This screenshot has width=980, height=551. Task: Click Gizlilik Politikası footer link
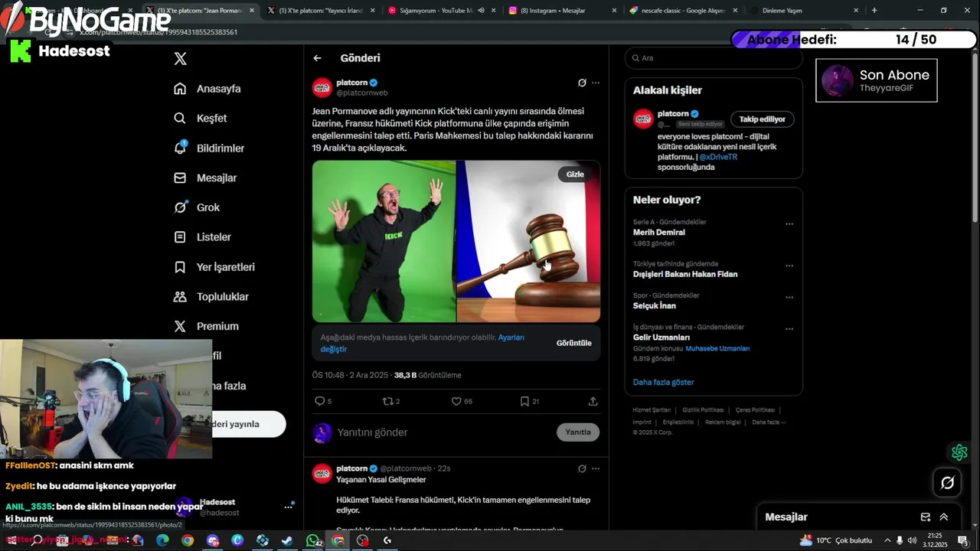pos(703,410)
